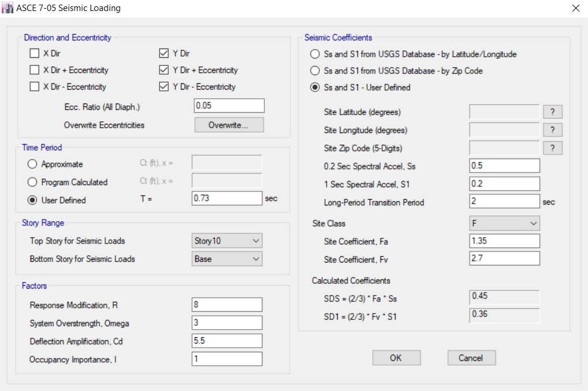Choose Program Calculated time period
Image resolution: width=588 pixels, height=391 pixels.
pos(33,182)
